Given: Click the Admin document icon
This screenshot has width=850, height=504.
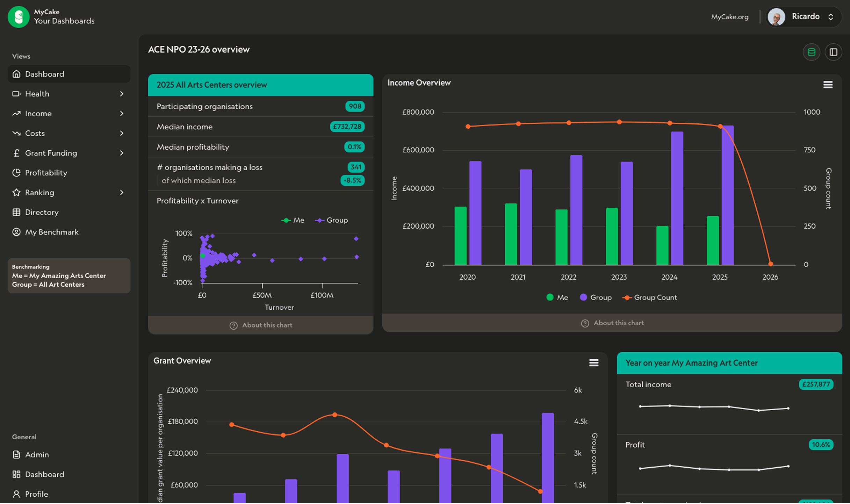Looking at the screenshot, I should 16,454.
